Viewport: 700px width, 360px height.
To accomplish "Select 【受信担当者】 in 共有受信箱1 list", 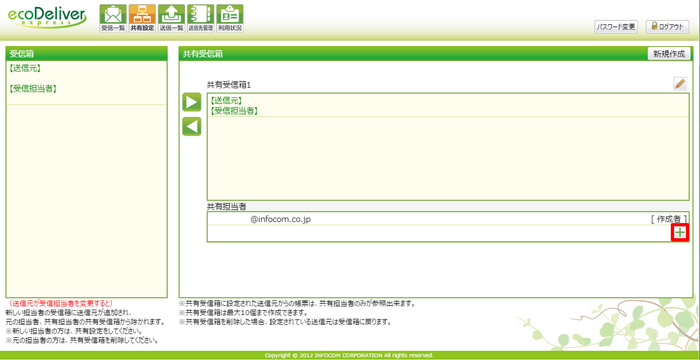I will (x=234, y=110).
